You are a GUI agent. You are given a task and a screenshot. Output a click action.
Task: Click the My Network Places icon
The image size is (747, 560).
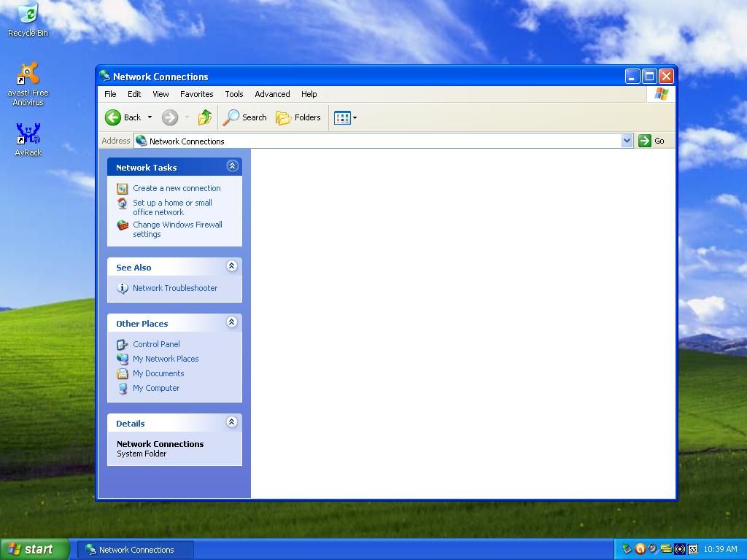point(123,359)
